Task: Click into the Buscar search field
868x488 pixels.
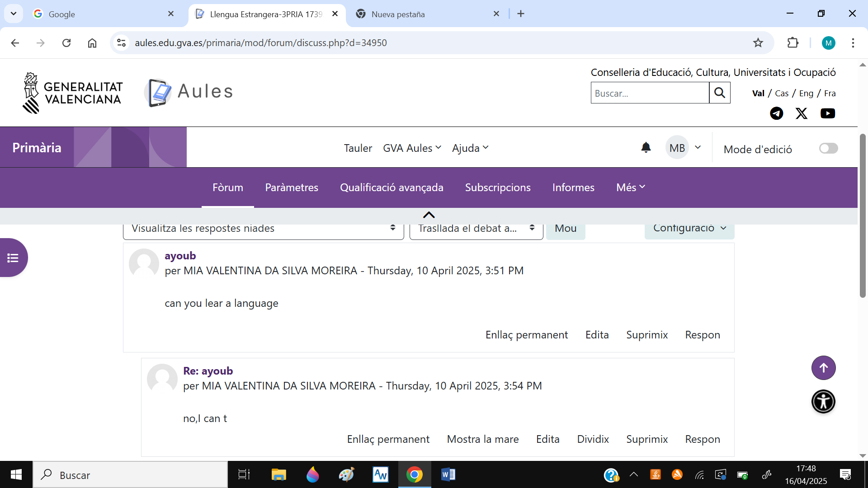Action: click(650, 93)
